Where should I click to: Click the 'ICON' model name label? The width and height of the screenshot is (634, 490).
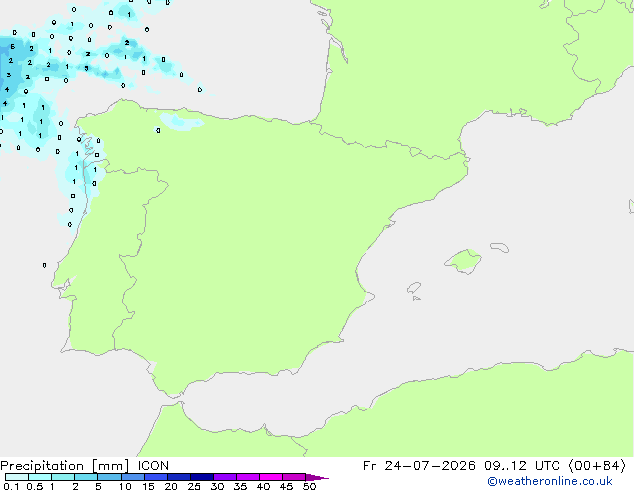pyautogui.click(x=153, y=466)
